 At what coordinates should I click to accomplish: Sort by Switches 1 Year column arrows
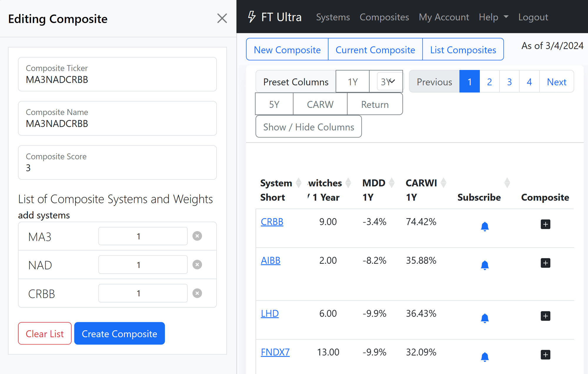click(x=348, y=183)
